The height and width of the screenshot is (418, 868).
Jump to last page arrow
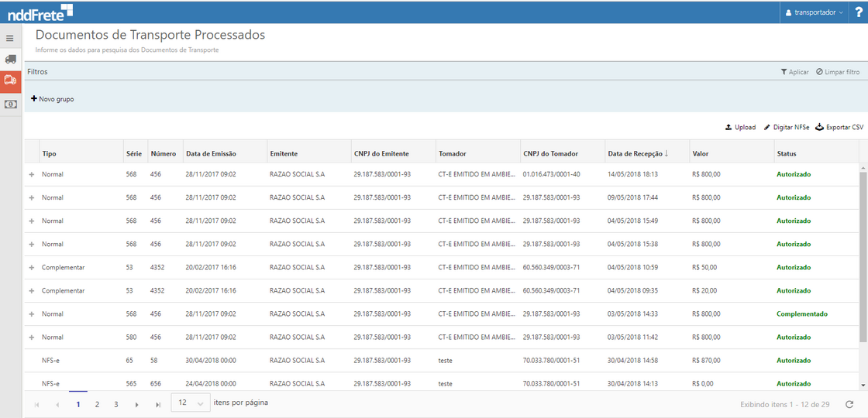(x=158, y=405)
